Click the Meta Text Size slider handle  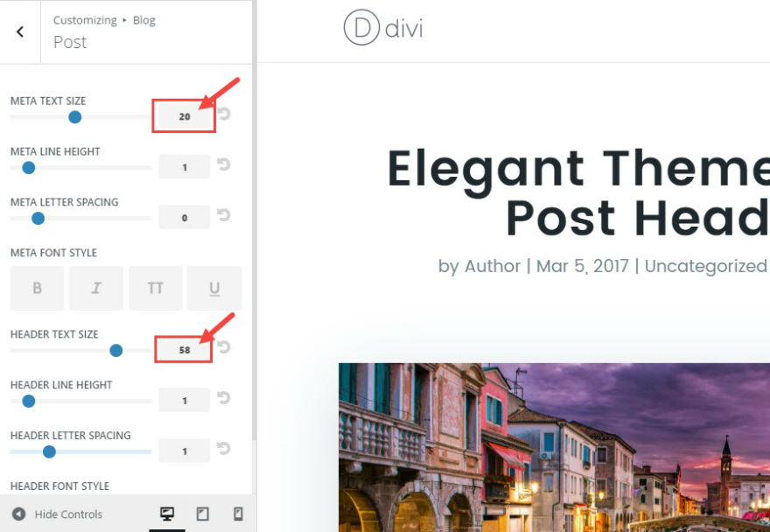pos(74,117)
